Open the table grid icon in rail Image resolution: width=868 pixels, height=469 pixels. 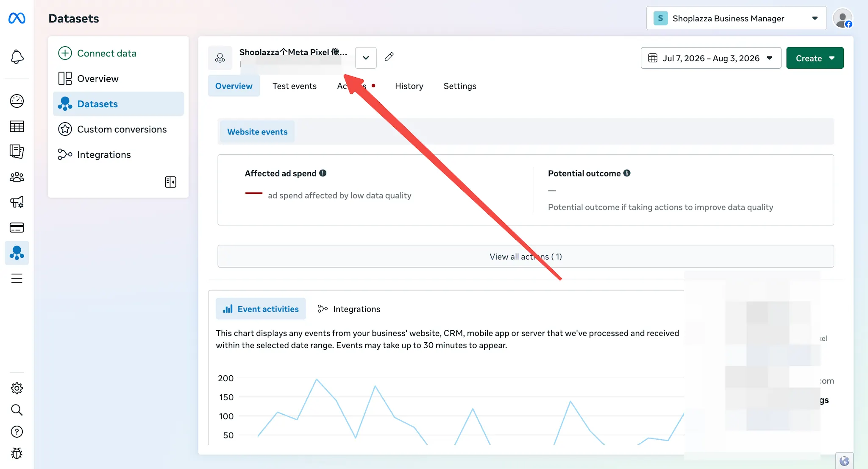[17, 126]
